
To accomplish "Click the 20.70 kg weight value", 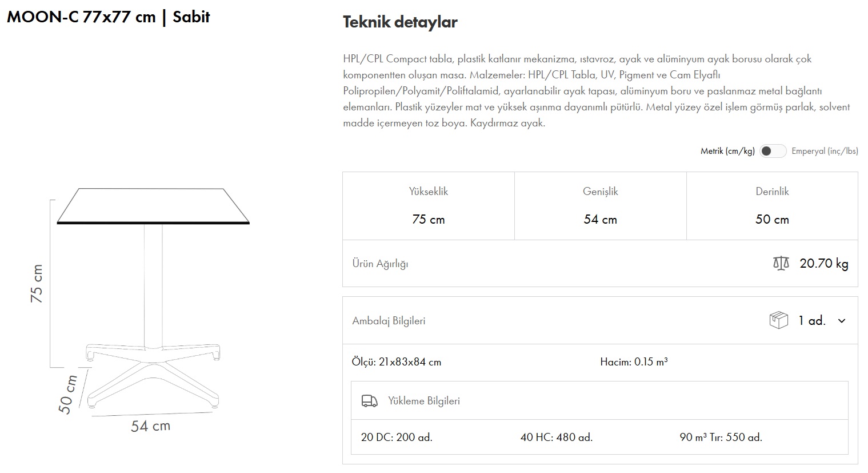I will [x=824, y=263].
